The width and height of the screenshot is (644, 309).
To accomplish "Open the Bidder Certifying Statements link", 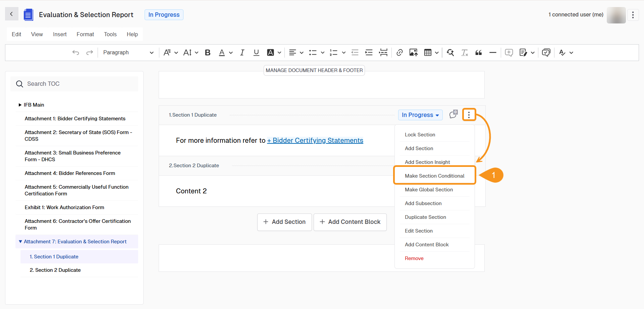I will [x=315, y=140].
